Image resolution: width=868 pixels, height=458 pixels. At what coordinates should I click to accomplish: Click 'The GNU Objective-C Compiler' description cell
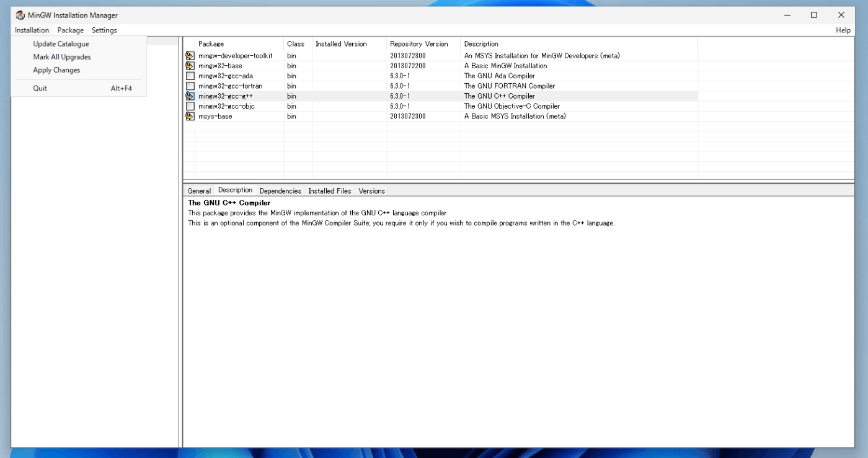tap(512, 106)
